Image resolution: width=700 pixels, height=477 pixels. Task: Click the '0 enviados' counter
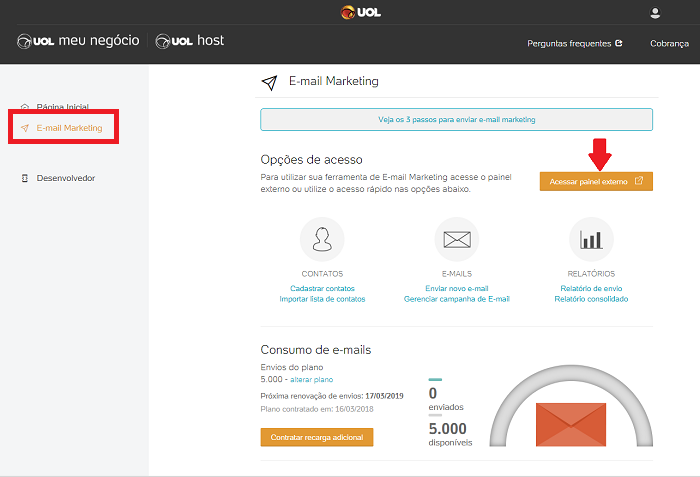click(x=446, y=398)
